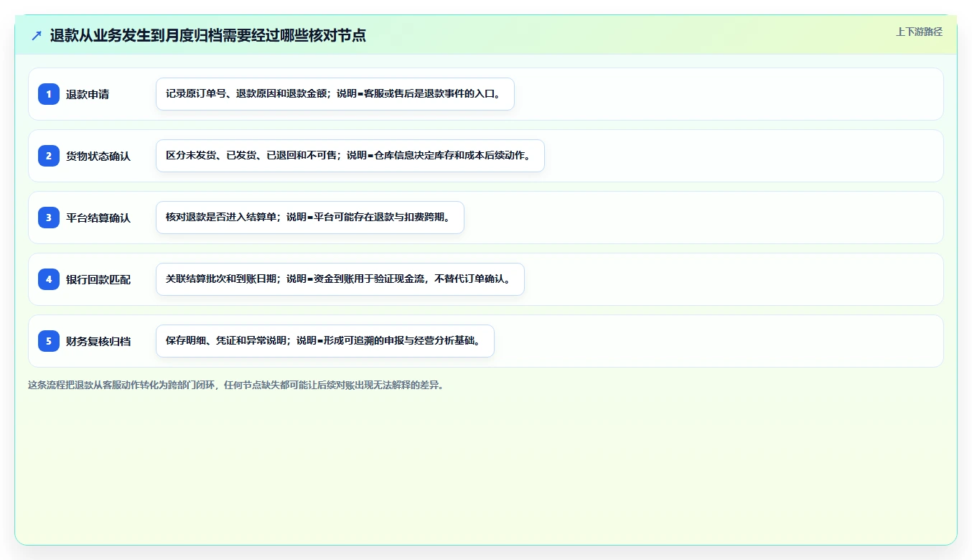Click the step 4 number badge
Viewport: 972px width, 560px height.
point(49,279)
